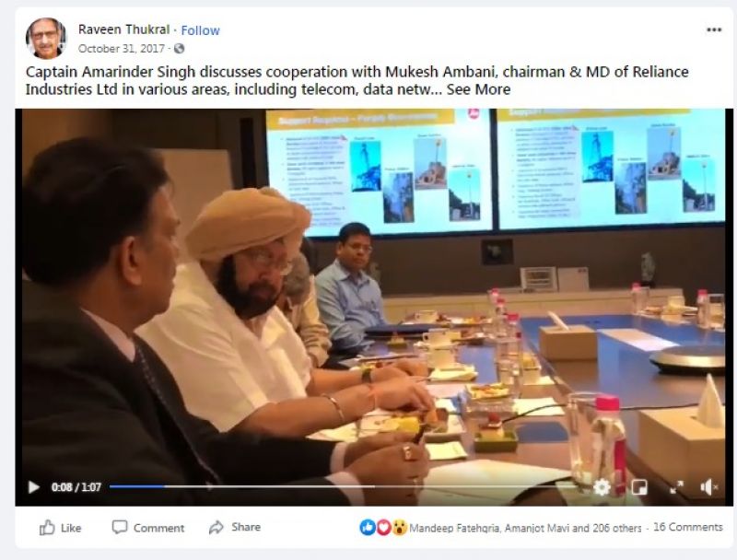Open Raveen Thukral's profile picture
The image size is (737, 560).
coord(46,38)
